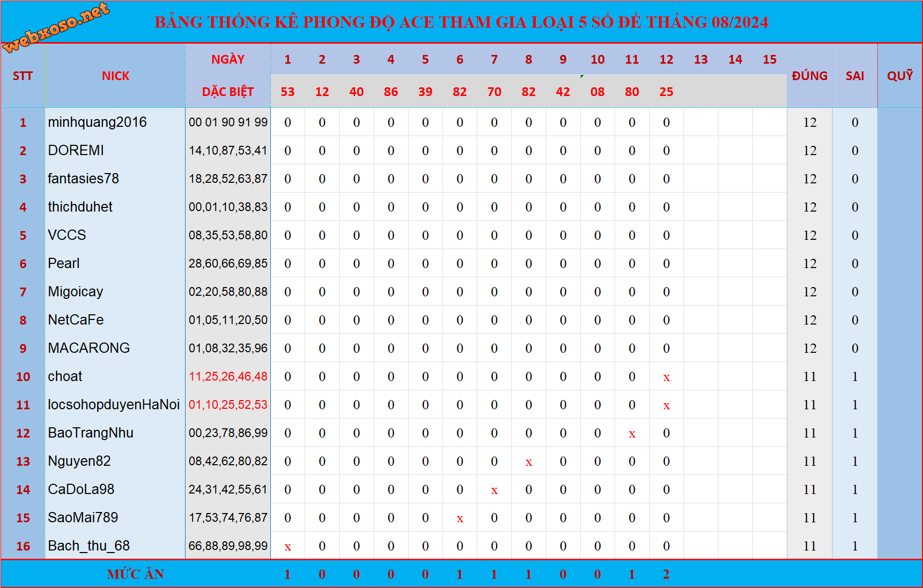Click the STT column header
This screenshot has width=923, height=588.
[x=23, y=76]
